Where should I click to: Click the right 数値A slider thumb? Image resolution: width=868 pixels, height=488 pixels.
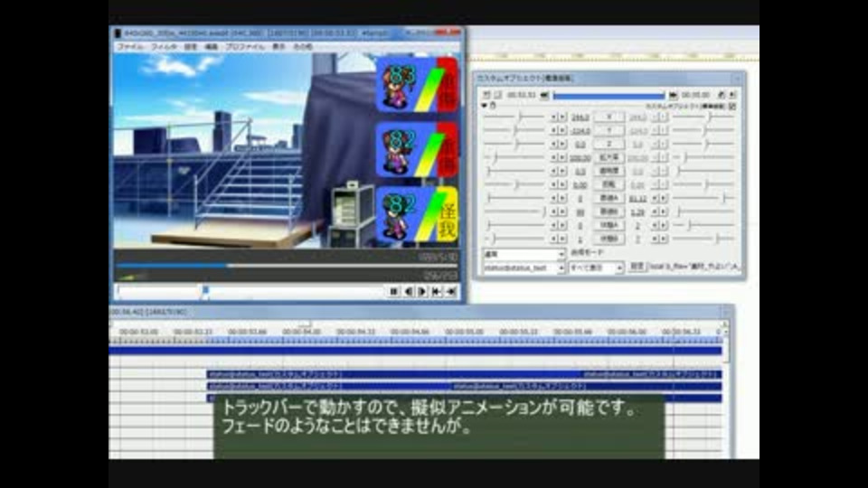pos(724,198)
